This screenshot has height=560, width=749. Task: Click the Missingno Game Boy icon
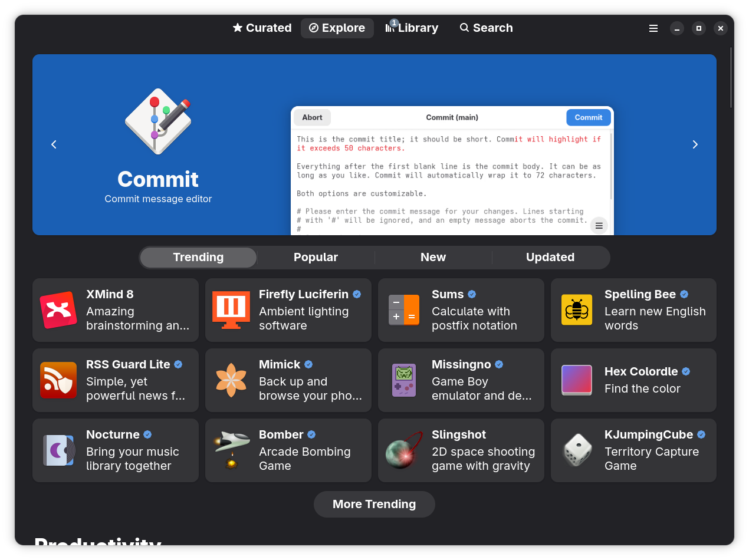tap(404, 380)
